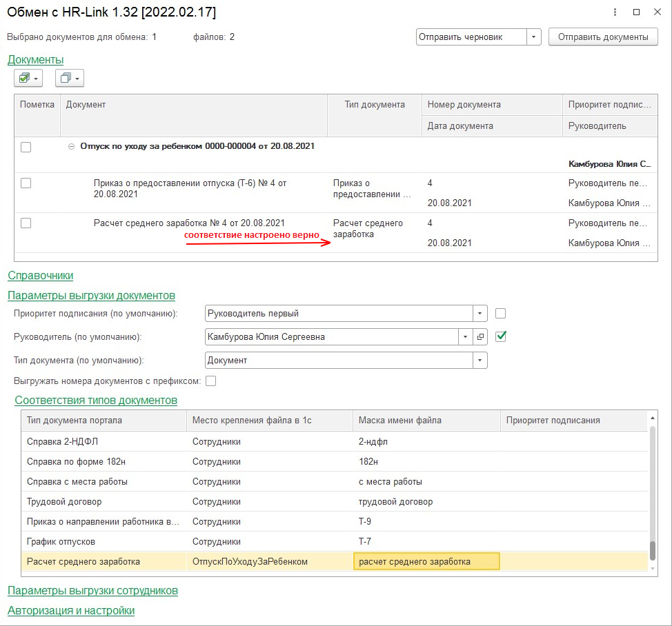The image size is (672, 626).
Task: Select the Справка по форме 182н row
Action: 335,462
